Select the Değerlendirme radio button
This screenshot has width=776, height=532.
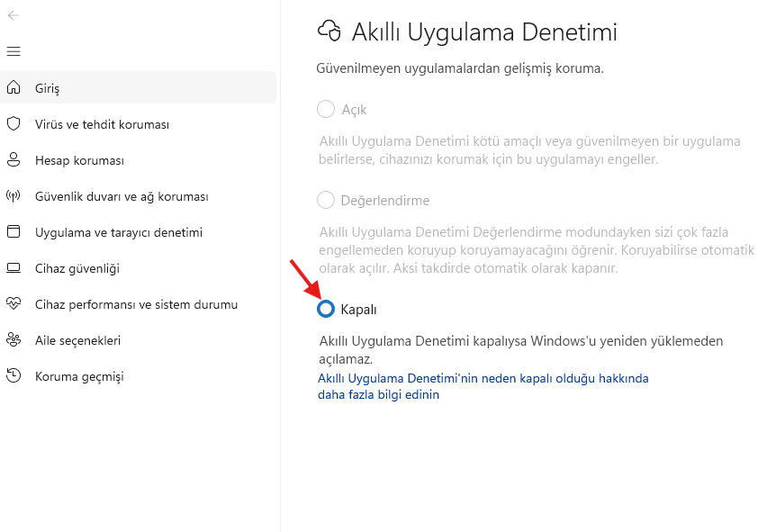pos(326,201)
